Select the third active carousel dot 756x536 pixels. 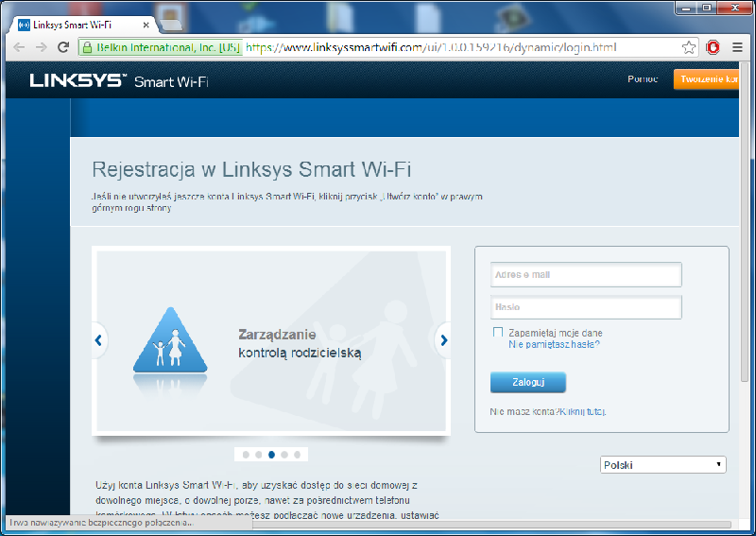pyautogui.click(x=271, y=455)
